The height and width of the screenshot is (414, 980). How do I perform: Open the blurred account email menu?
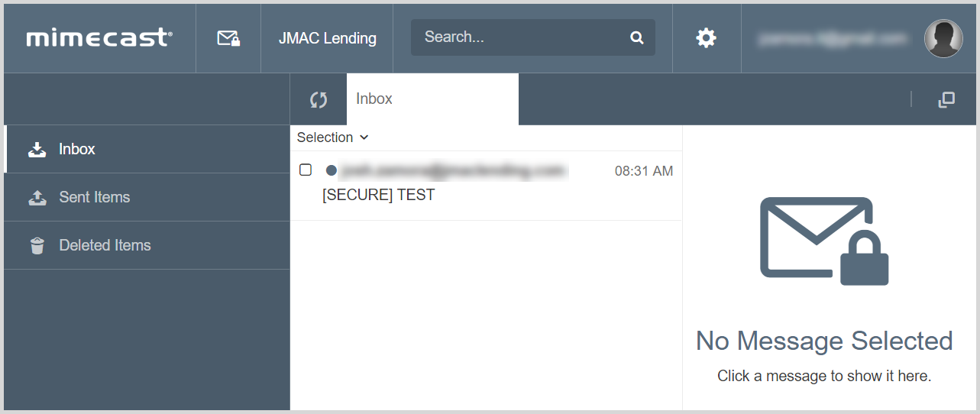point(833,38)
